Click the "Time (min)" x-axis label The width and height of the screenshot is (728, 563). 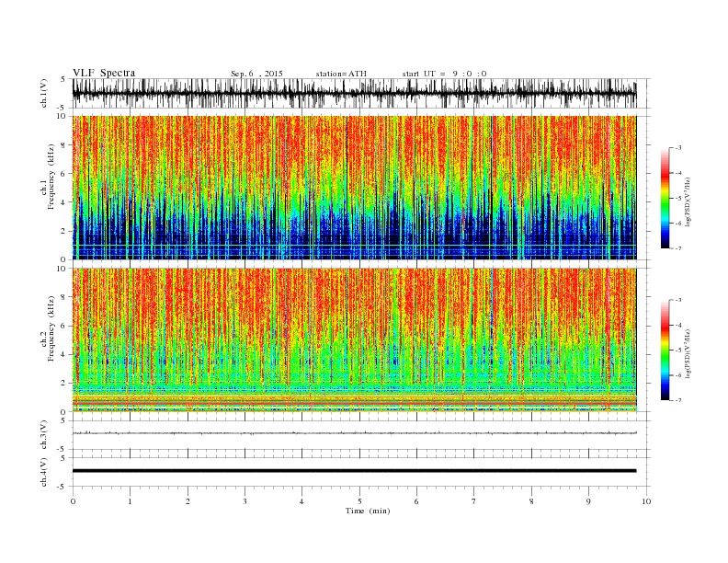368,511
